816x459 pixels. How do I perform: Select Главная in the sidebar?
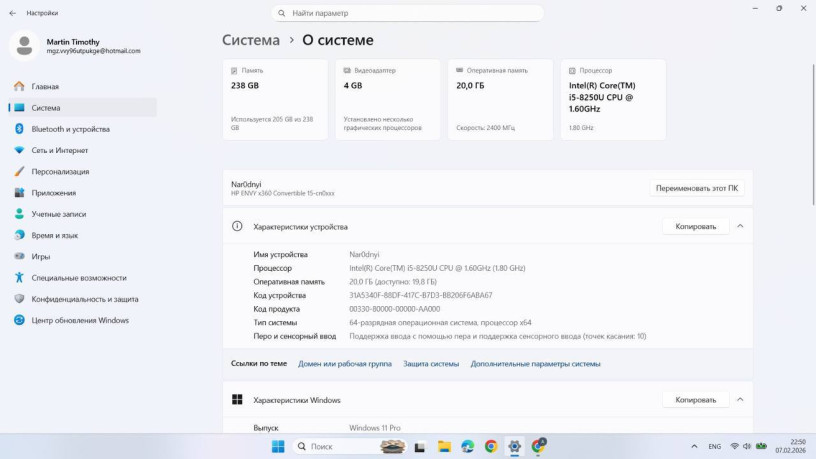tap(45, 86)
